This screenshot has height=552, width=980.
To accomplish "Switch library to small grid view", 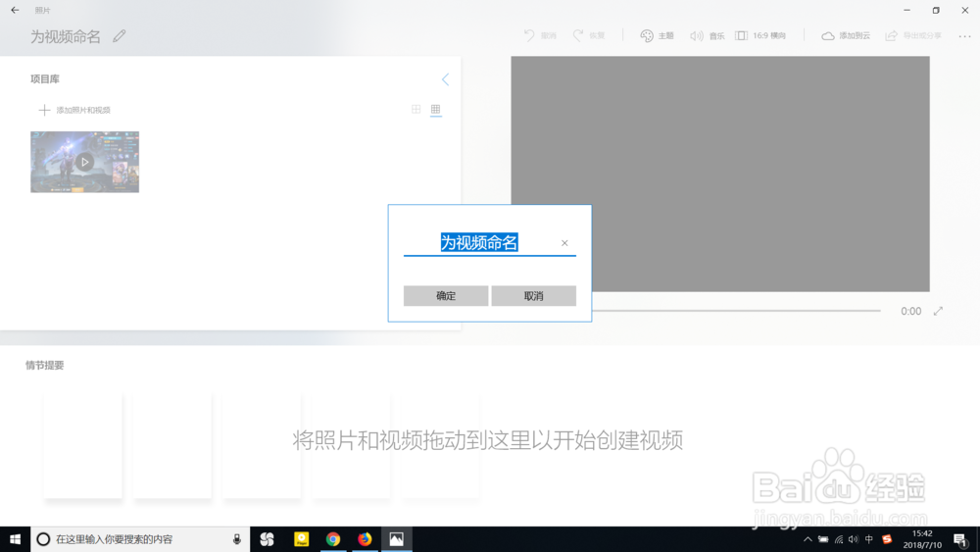I will click(436, 110).
